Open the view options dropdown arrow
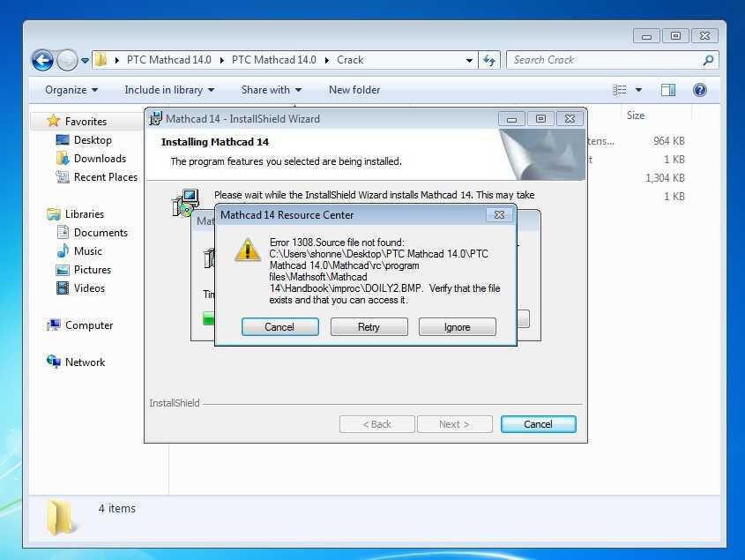Screen dimensions: 745x560 [638, 90]
